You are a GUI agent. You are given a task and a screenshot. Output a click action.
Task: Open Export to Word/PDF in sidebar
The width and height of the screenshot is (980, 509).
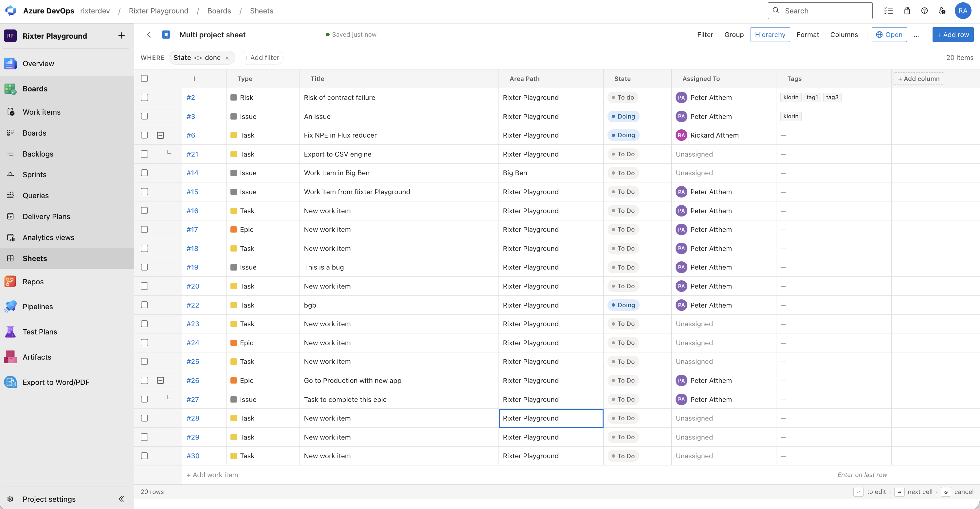[x=67, y=382]
